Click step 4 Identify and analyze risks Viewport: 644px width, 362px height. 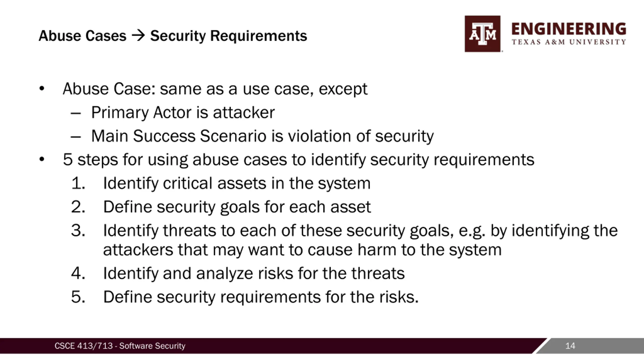click(x=254, y=274)
